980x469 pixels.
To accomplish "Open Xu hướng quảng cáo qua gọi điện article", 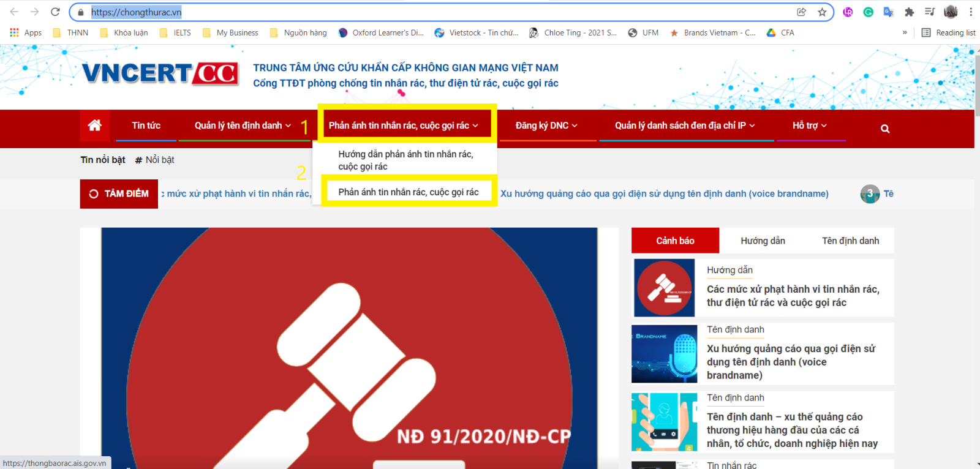I will 791,362.
